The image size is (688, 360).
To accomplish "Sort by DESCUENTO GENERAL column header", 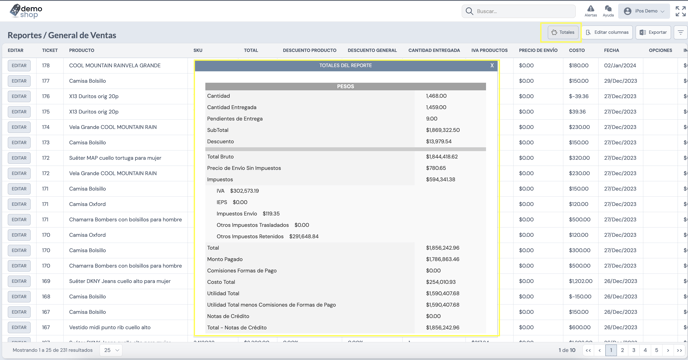I will [372, 50].
